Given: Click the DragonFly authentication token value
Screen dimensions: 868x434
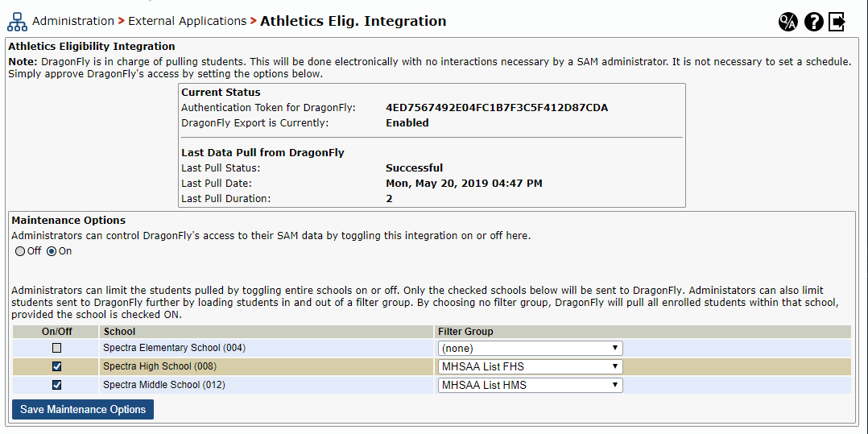Looking at the screenshot, I should point(497,108).
